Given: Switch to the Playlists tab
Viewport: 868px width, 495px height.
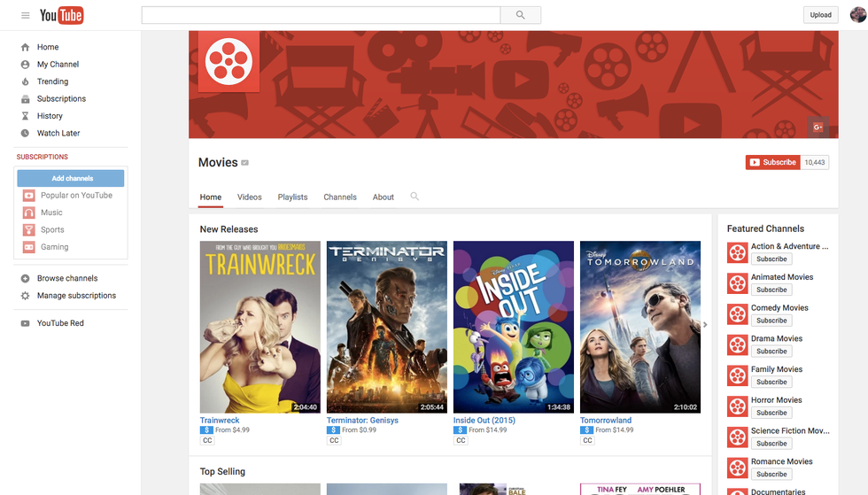Looking at the screenshot, I should (x=292, y=197).
